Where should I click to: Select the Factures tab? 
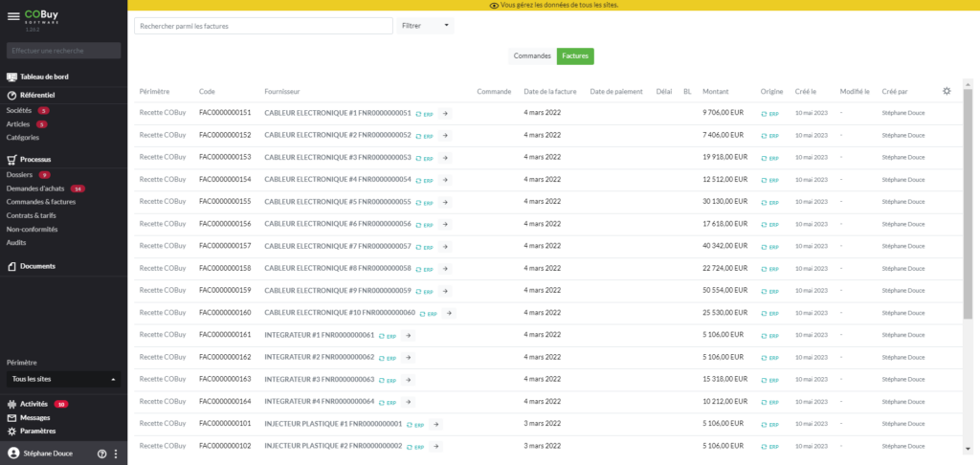tap(575, 56)
